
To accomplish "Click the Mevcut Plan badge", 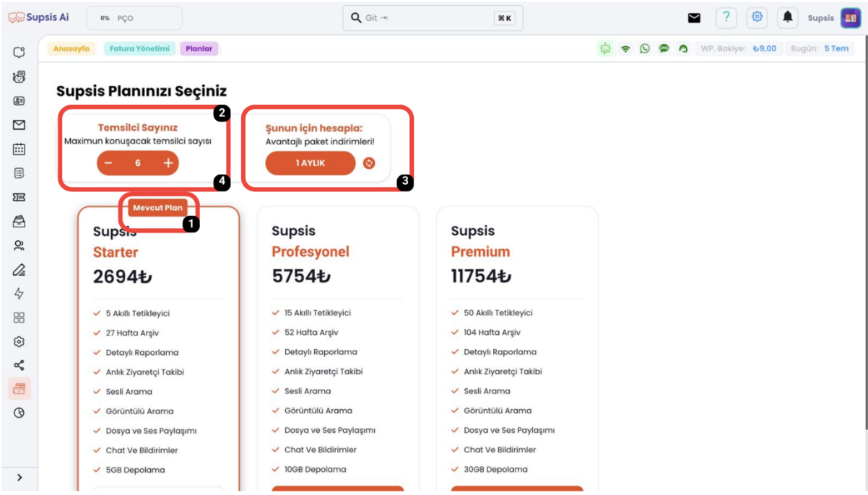I will coord(157,208).
